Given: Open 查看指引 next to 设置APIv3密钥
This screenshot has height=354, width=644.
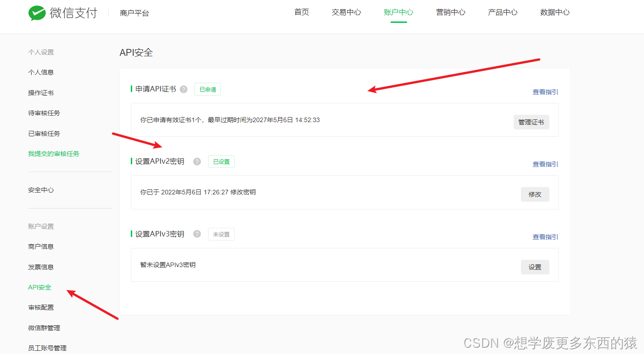Looking at the screenshot, I should (544, 236).
